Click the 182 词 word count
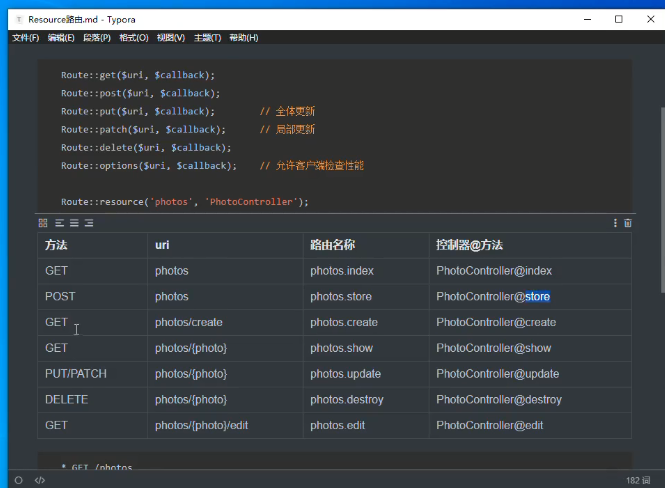665x488 pixels. [638, 480]
